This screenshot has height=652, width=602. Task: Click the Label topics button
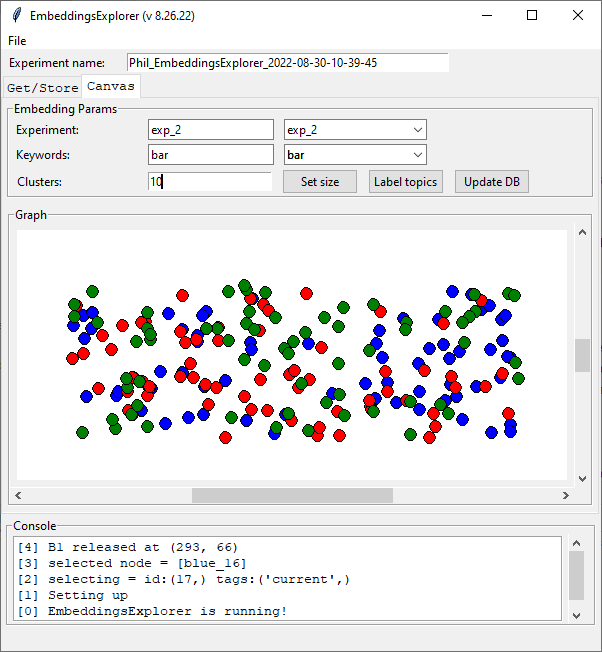point(406,181)
